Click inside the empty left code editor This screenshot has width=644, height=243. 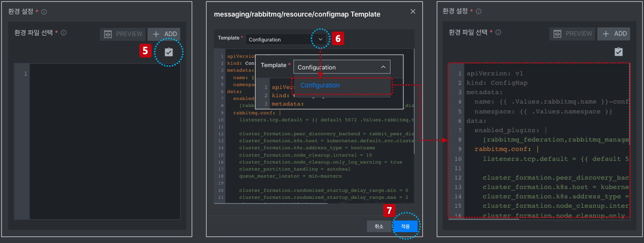(105, 141)
